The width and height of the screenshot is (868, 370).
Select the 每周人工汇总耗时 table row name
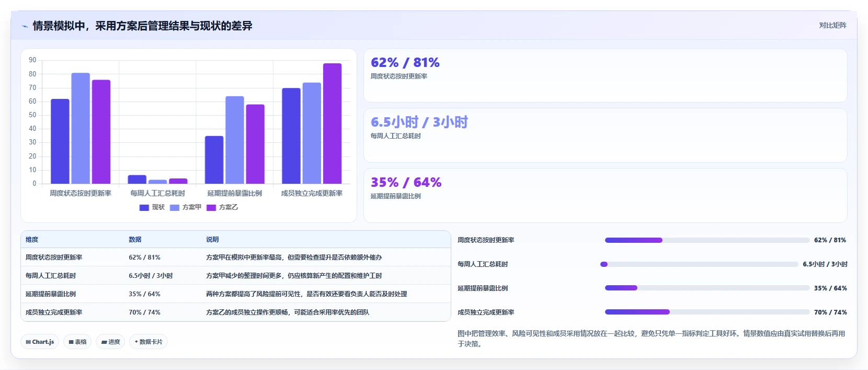click(x=51, y=276)
